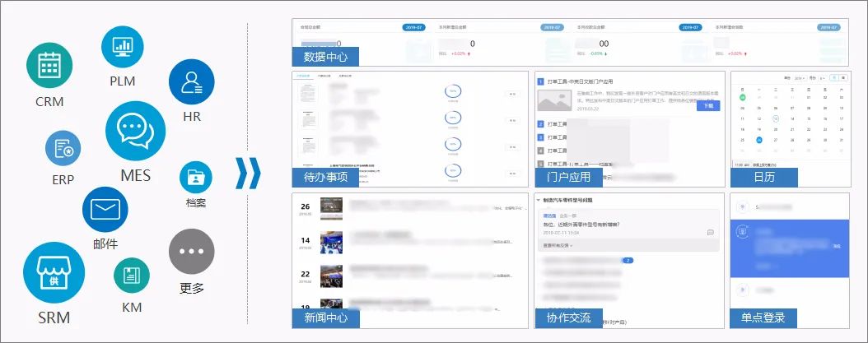
Task: Open the PLM chart icon
Action: pos(123,46)
